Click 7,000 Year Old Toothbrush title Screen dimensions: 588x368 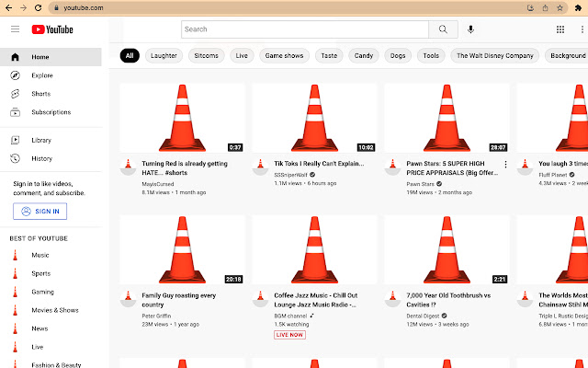click(448, 300)
